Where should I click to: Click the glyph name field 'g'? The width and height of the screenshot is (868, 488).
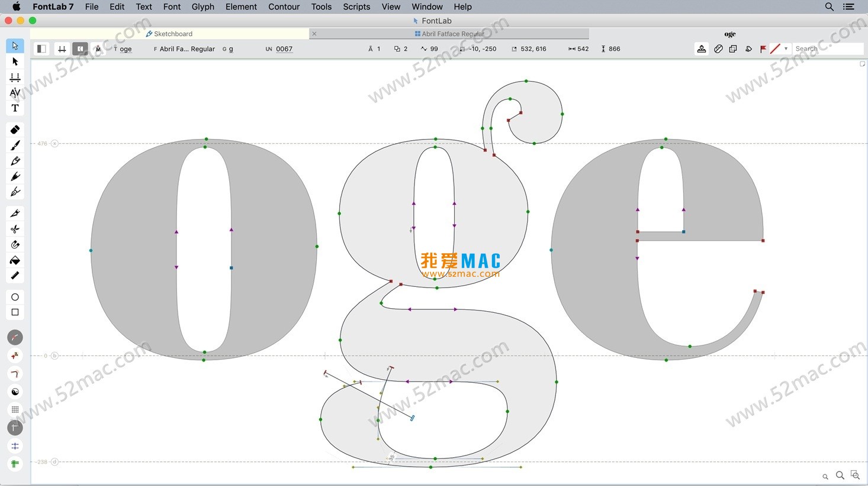[231, 49]
